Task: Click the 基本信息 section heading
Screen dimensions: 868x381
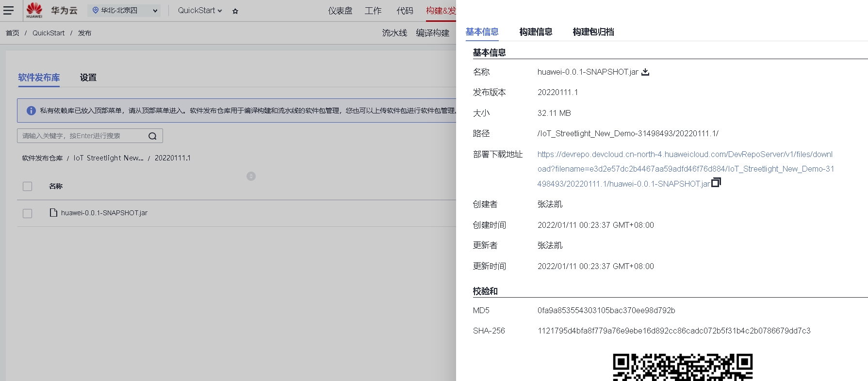Action: tap(489, 52)
